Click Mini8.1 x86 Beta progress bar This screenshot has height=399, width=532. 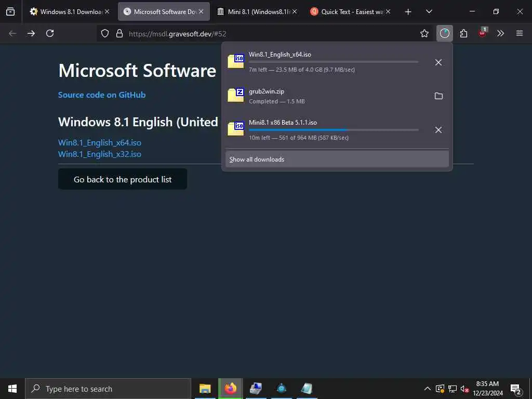(x=334, y=129)
